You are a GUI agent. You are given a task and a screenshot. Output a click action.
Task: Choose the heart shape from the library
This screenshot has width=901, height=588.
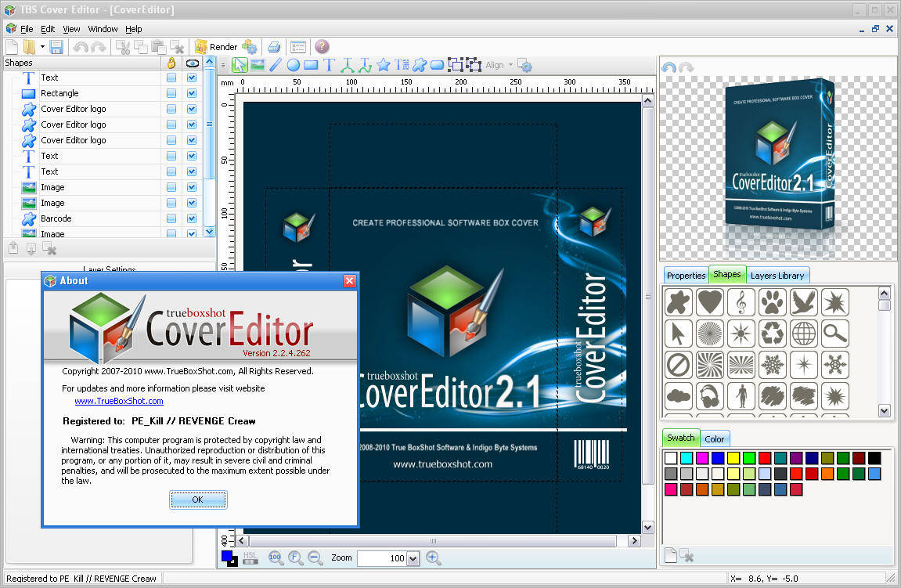tap(710, 301)
